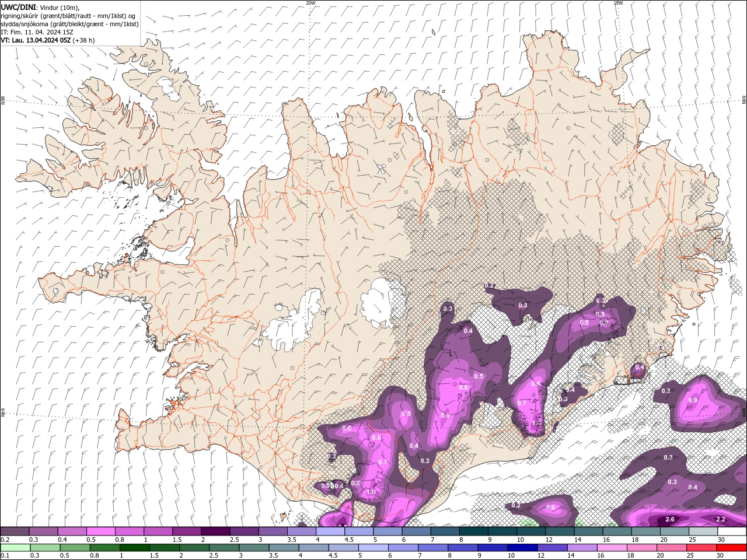The image size is (747, 560).
Task: Pick the bright red 30 rain-scale swatch
Action: tap(731, 548)
